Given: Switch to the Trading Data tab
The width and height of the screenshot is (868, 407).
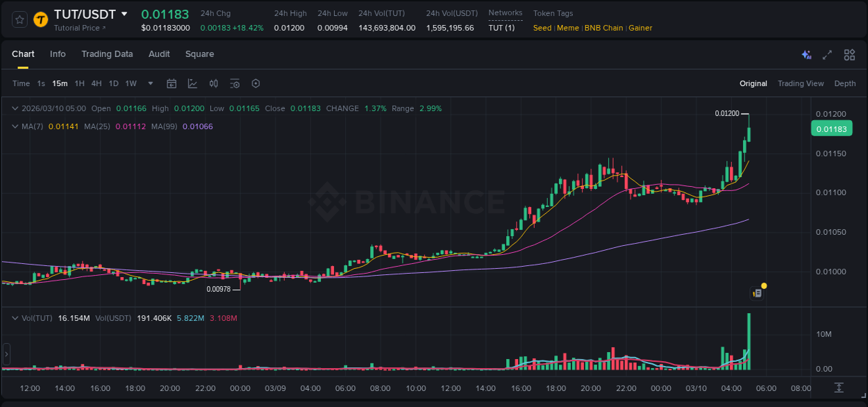Looking at the screenshot, I should click(x=108, y=54).
